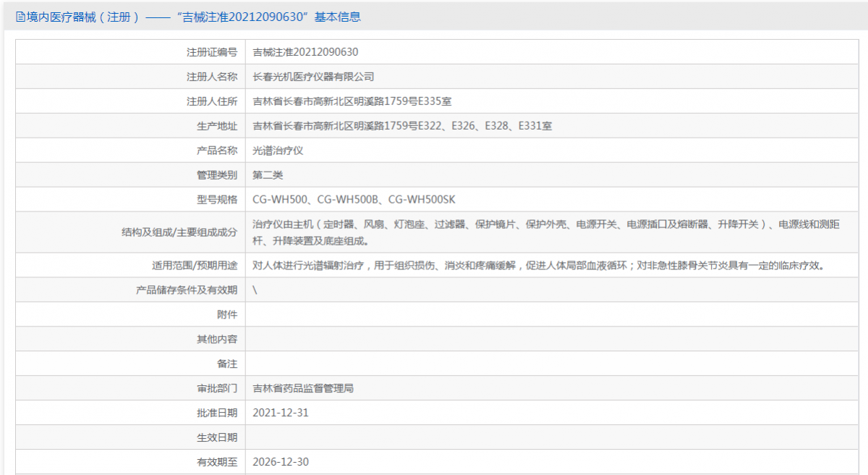Select approving authority 吉林省药品监督管理局

pyautogui.click(x=303, y=388)
